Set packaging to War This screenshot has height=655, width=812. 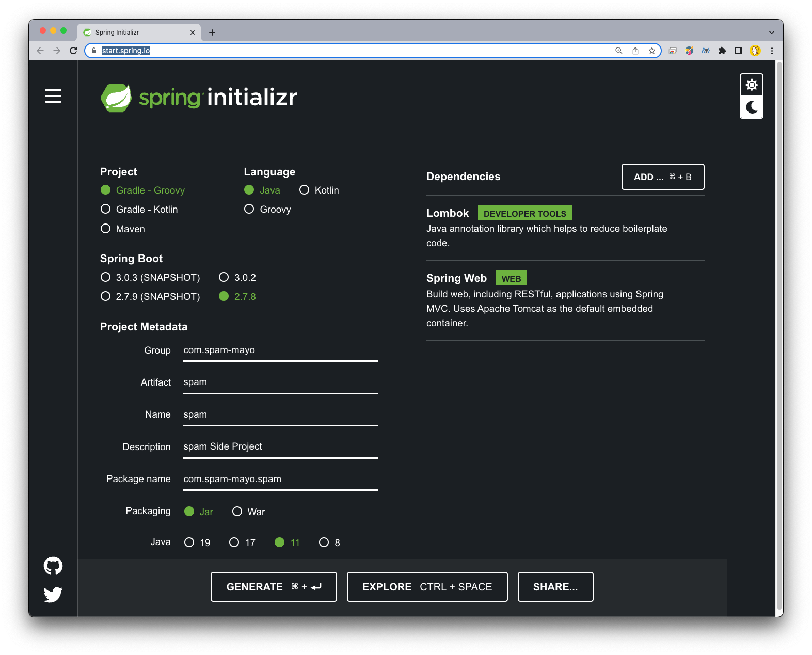coord(248,512)
